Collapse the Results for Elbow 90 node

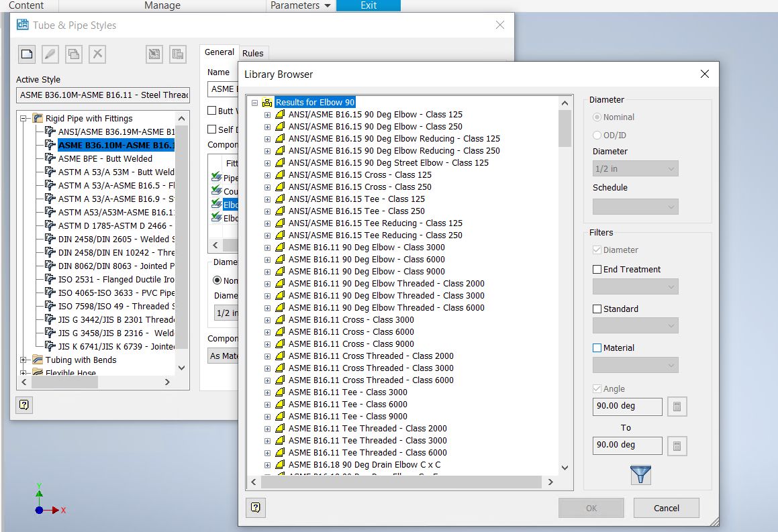tap(254, 103)
